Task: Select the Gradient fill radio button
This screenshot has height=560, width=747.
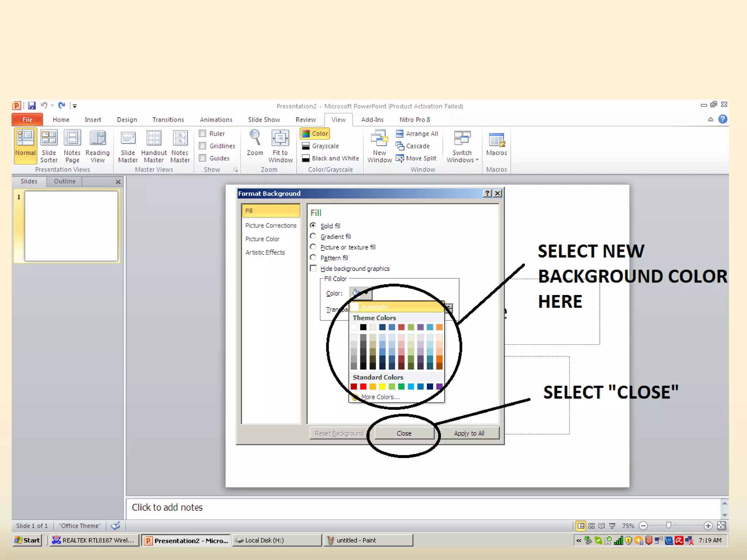Action: click(313, 236)
